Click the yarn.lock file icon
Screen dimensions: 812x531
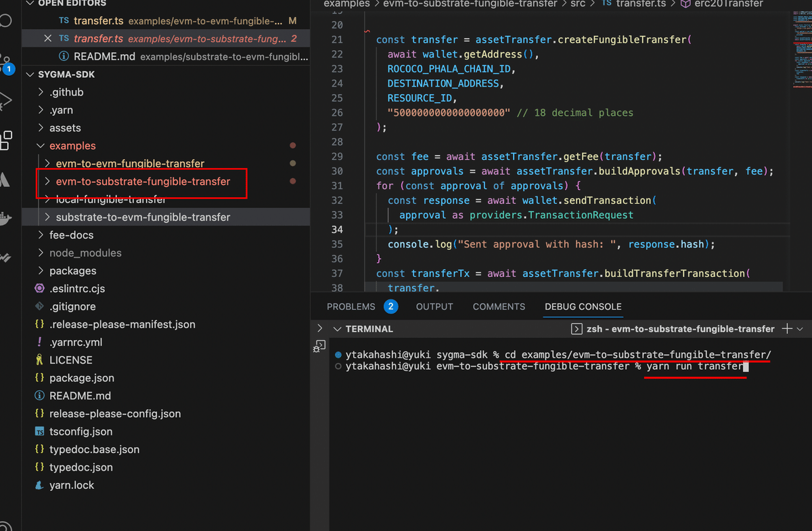point(39,485)
